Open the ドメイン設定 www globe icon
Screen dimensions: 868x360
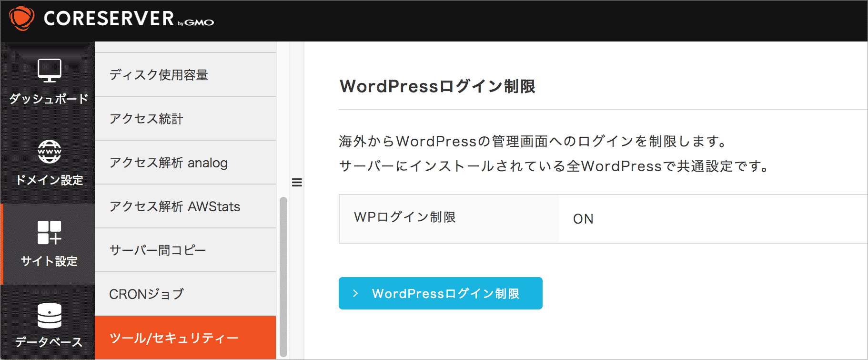(50, 152)
